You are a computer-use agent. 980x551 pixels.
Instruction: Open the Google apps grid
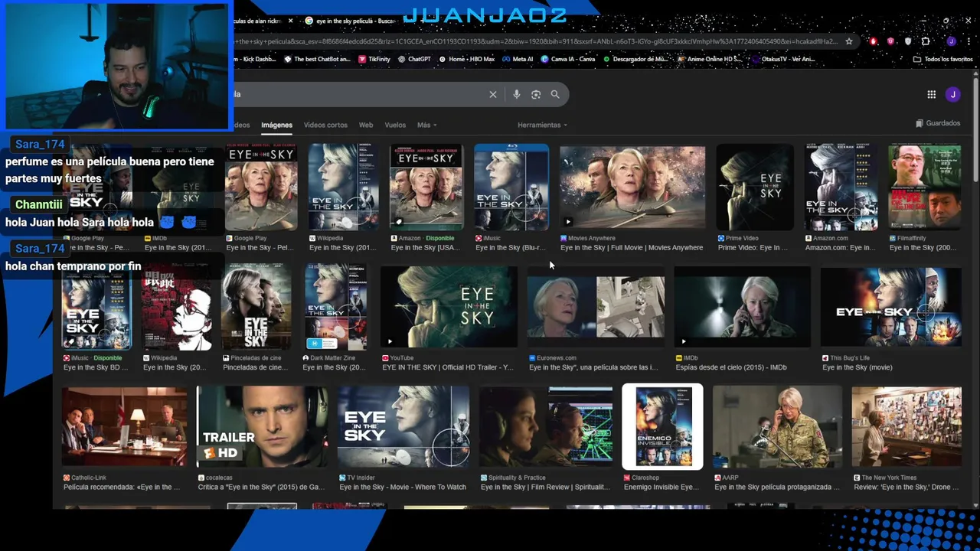pos(932,94)
